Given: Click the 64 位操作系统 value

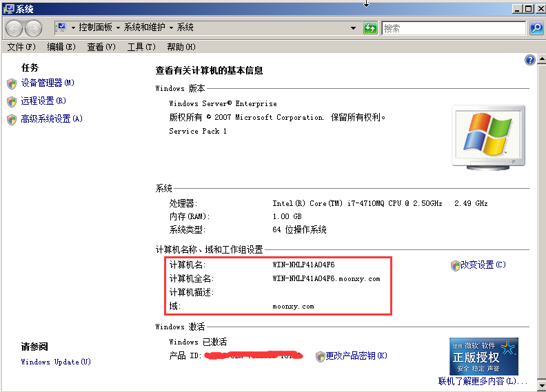Looking at the screenshot, I should pyautogui.click(x=299, y=229).
